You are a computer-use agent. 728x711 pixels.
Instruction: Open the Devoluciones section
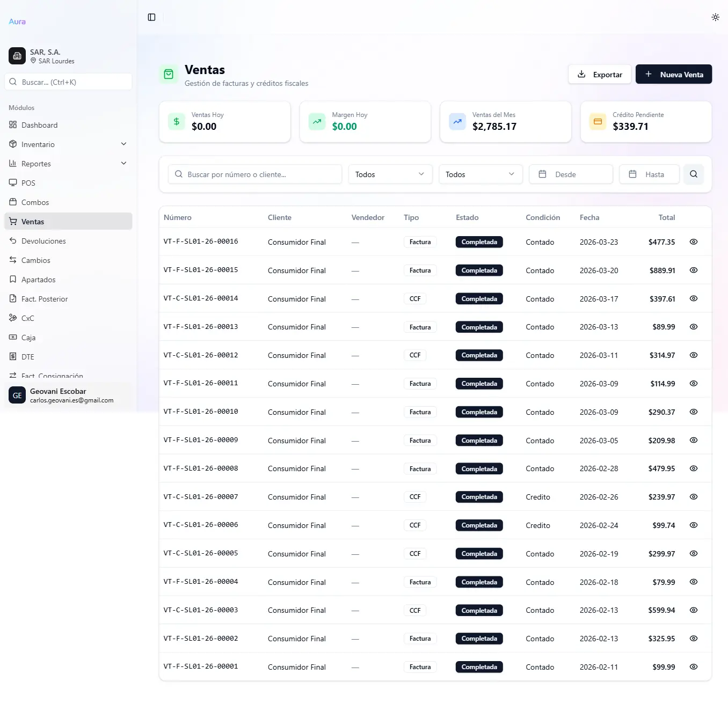click(x=43, y=240)
